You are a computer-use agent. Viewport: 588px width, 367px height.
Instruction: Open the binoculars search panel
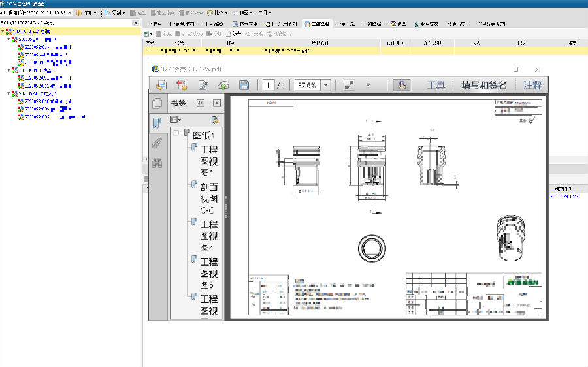click(x=157, y=164)
